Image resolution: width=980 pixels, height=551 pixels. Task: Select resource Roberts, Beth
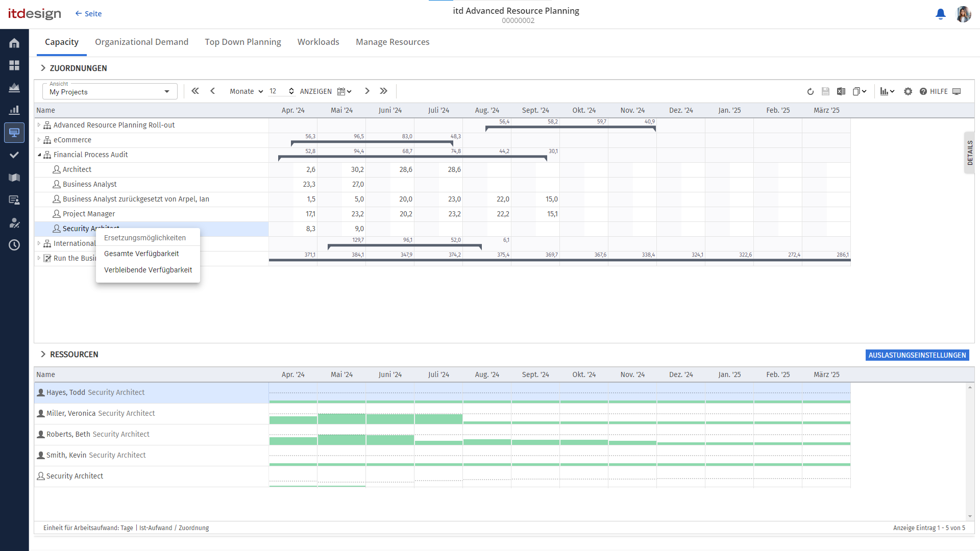[x=152, y=434]
